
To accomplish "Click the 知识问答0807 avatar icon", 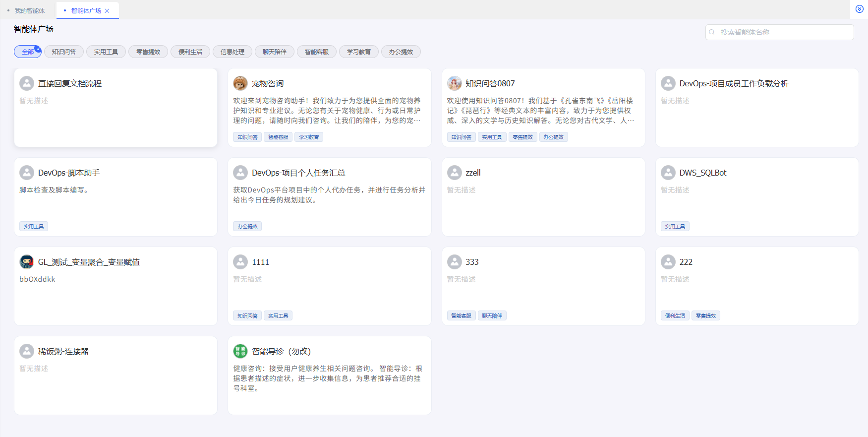I will click(454, 83).
